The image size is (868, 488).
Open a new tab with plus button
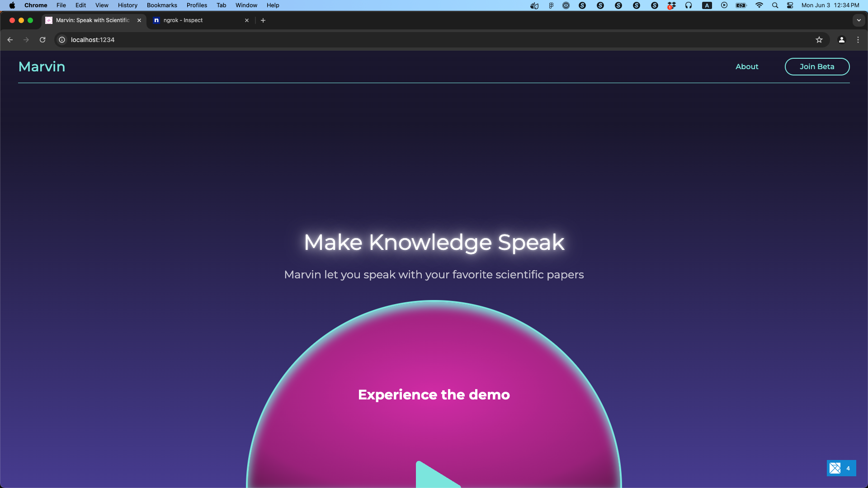[x=263, y=20]
